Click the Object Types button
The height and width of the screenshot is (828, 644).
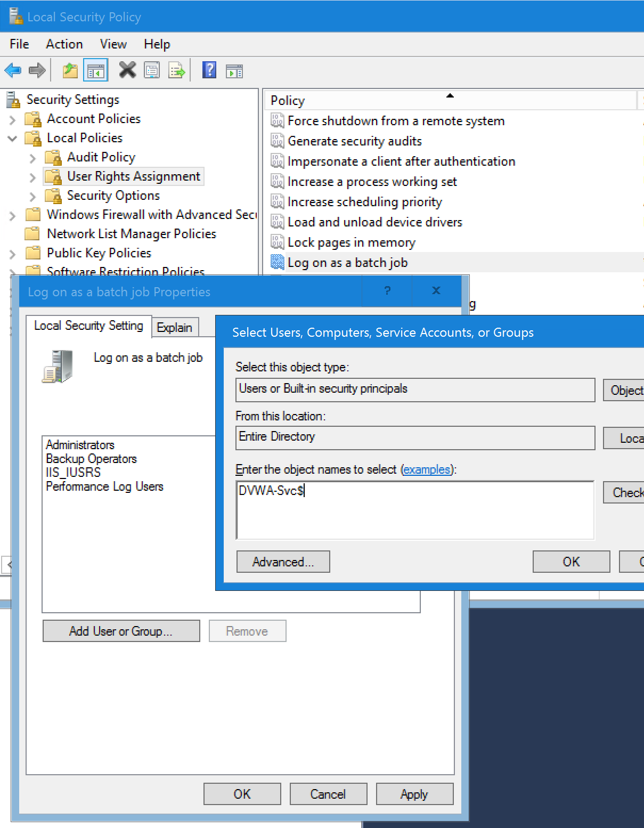pos(624,390)
